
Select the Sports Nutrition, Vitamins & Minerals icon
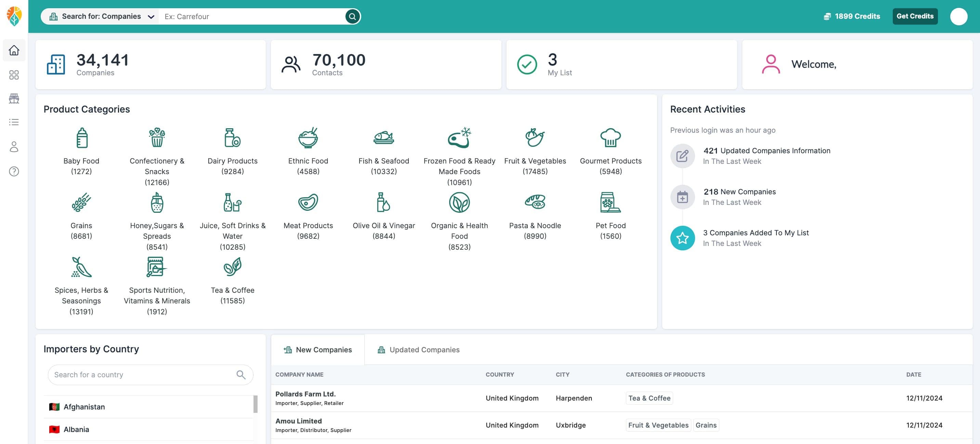click(157, 267)
